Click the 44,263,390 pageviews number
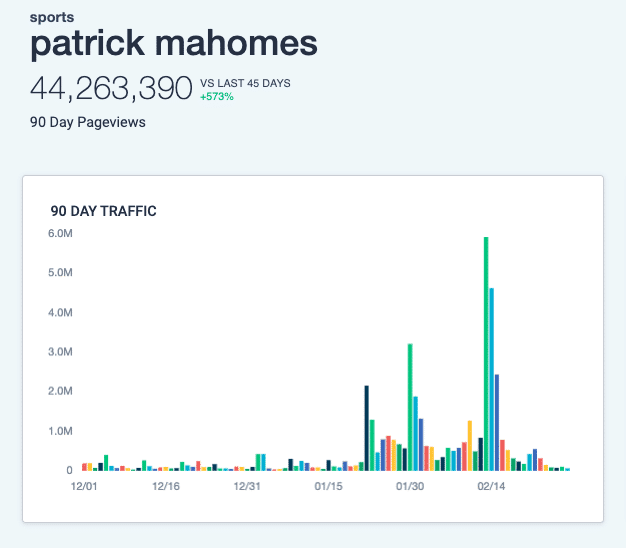This screenshot has width=626, height=548. 111,88
